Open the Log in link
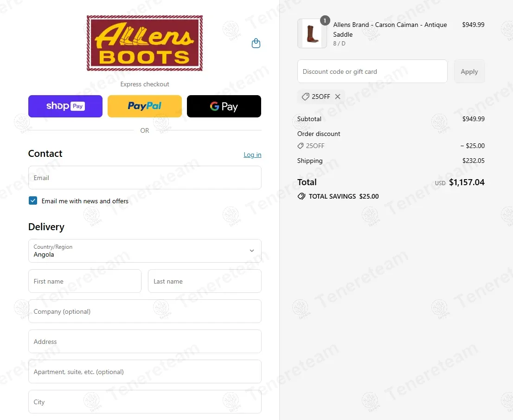The width and height of the screenshot is (513, 420). tap(252, 155)
